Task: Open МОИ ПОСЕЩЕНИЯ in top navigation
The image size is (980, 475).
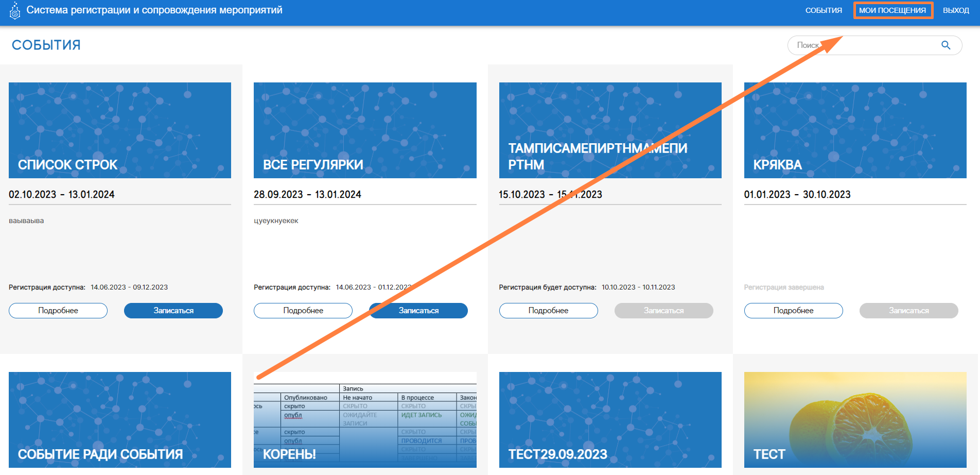Action: (892, 10)
